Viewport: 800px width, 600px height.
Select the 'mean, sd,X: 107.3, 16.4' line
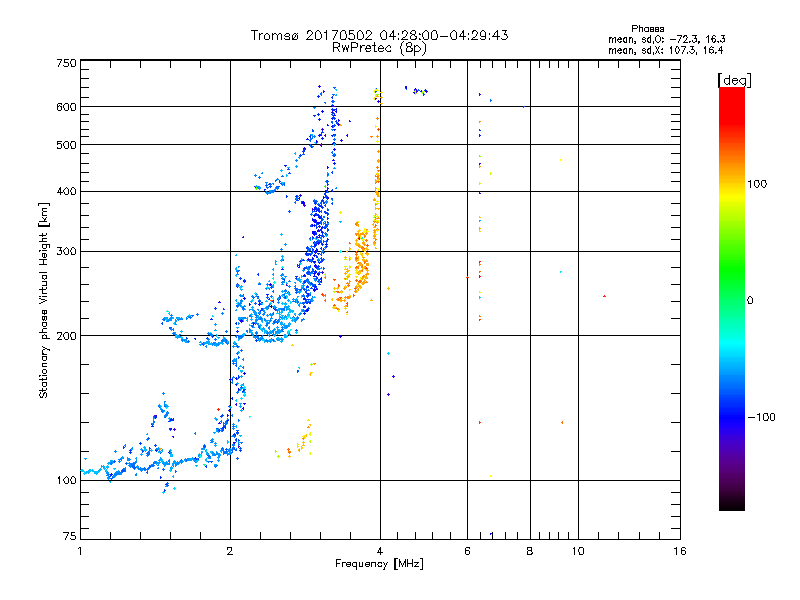665,50
